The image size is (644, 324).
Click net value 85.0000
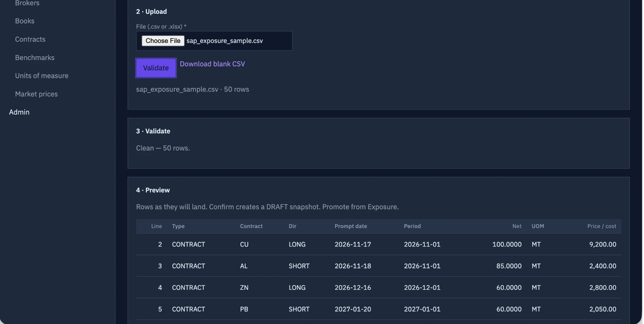[509, 266]
